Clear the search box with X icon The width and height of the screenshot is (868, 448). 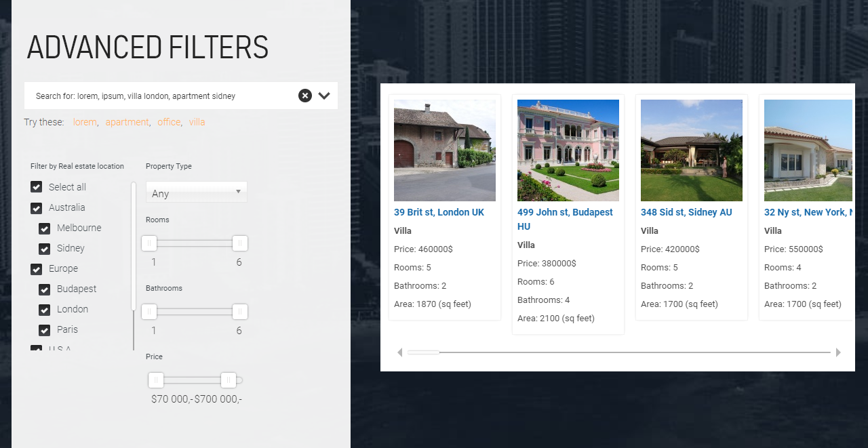click(x=305, y=96)
